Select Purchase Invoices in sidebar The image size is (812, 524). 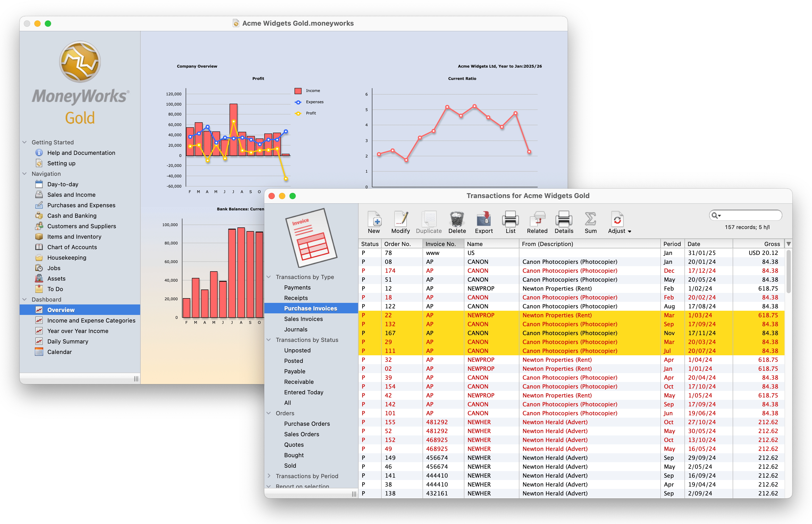(311, 309)
